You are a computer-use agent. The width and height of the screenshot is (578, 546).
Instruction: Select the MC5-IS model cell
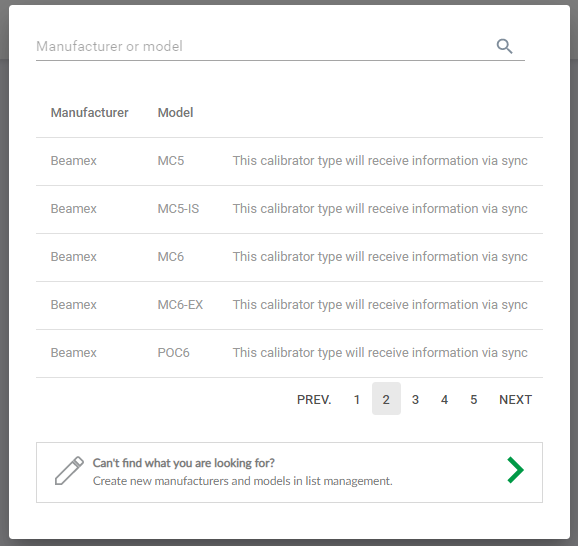click(x=178, y=209)
